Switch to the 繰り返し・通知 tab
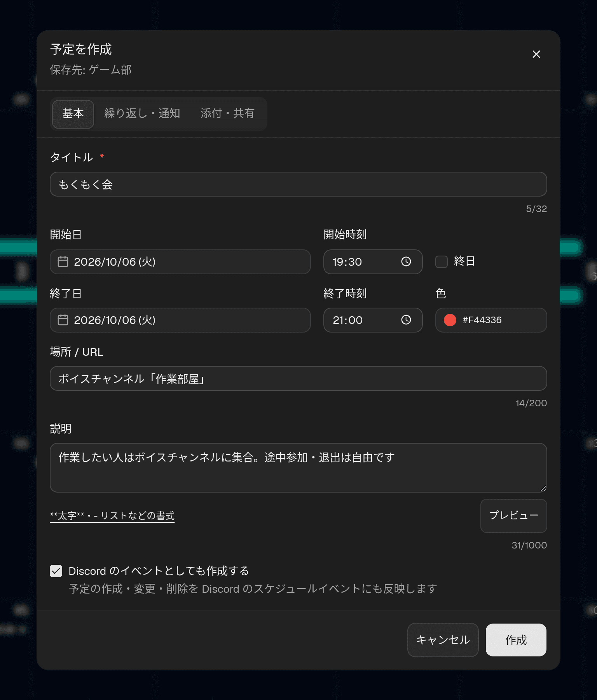This screenshot has width=597, height=700. click(x=142, y=114)
